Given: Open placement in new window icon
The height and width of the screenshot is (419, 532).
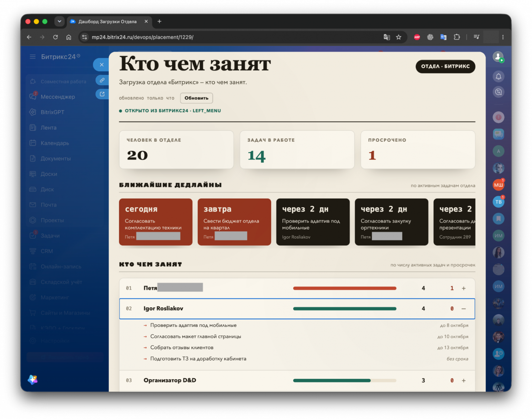Looking at the screenshot, I should [102, 94].
